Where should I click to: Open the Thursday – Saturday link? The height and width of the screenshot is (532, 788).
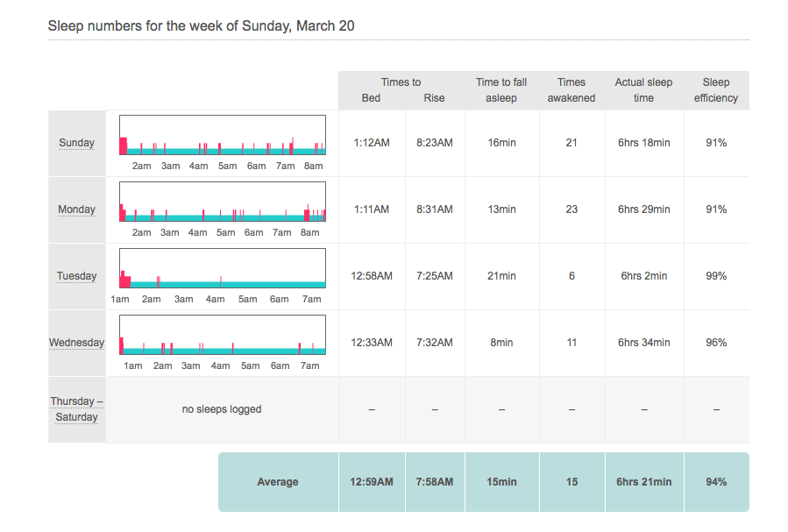(76, 409)
